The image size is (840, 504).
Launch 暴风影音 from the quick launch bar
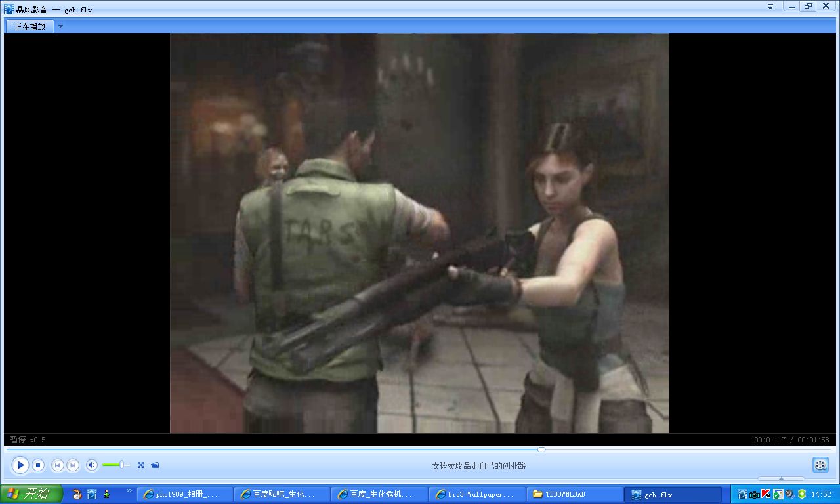92,494
